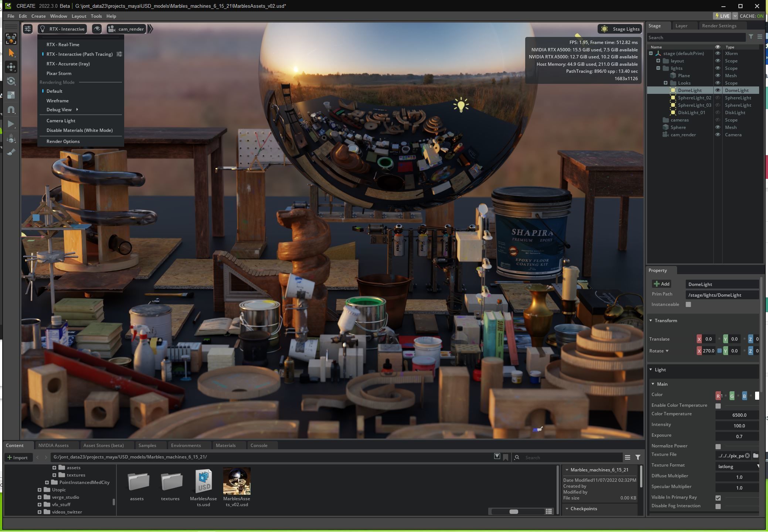Image resolution: width=768 pixels, height=532 pixels.
Task: Open Texture Format latlong dropdown
Action: [x=737, y=466]
